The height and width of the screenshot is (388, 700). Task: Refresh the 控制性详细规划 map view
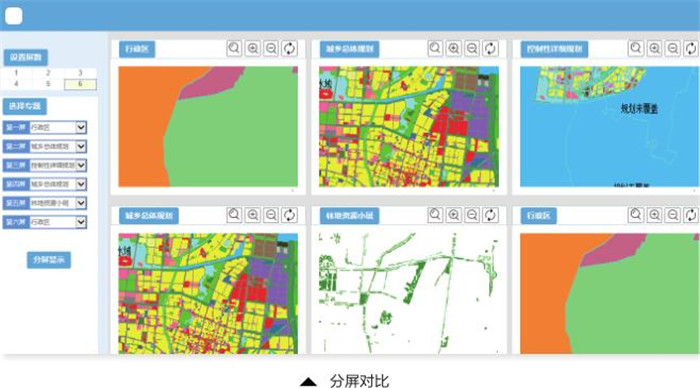point(691,48)
